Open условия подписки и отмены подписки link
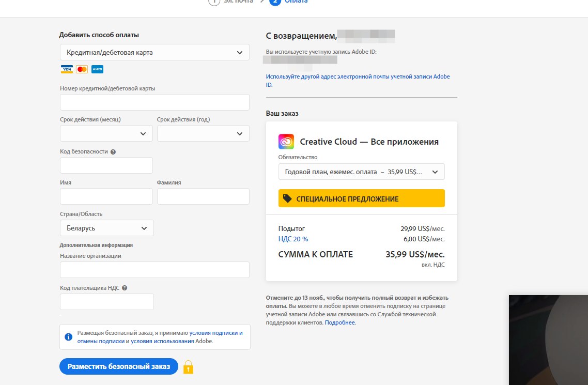Image resolution: width=588 pixels, height=385 pixels. (160, 336)
